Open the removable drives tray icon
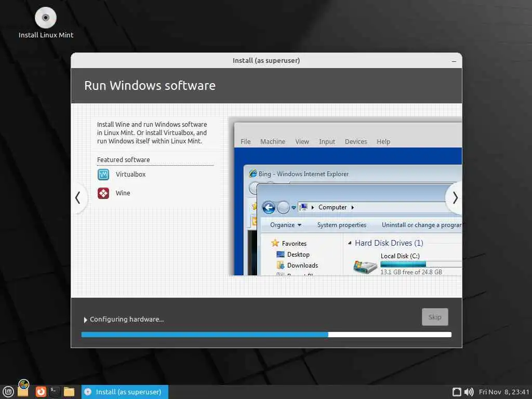 coord(457,392)
